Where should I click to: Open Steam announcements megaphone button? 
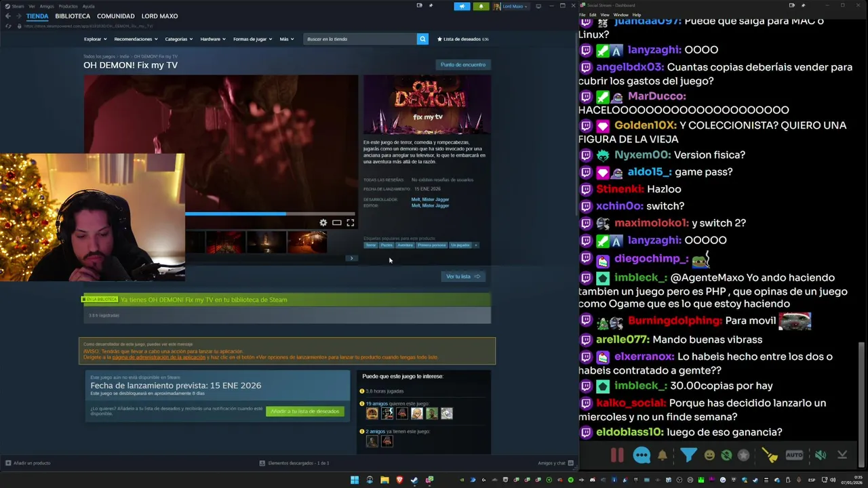click(x=462, y=6)
